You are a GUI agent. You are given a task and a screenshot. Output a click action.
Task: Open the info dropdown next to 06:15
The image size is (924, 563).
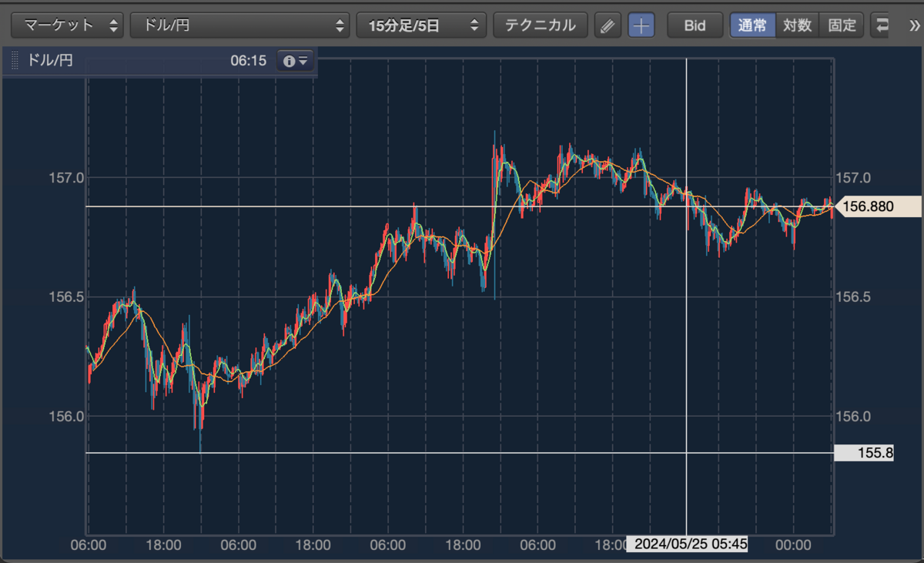pyautogui.click(x=296, y=61)
